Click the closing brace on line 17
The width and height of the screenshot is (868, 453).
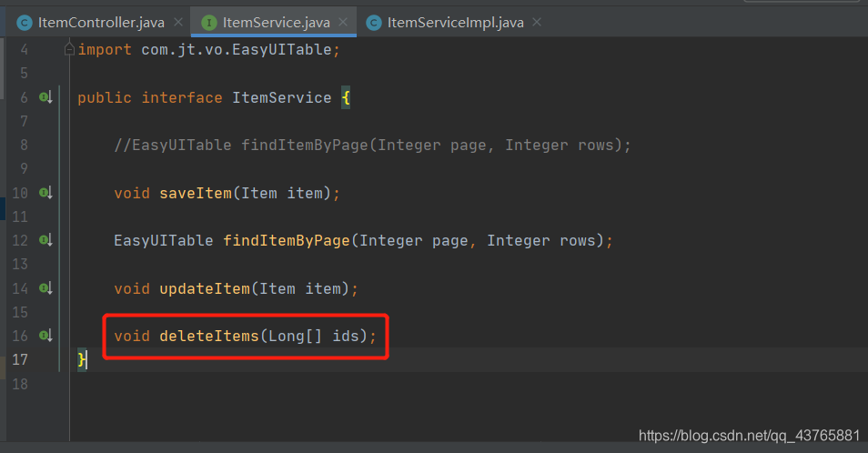[x=82, y=360]
